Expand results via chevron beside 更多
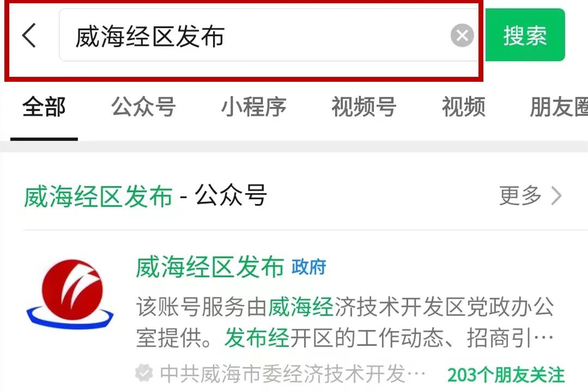This screenshot has width=588, height=392. click(556, 196)
